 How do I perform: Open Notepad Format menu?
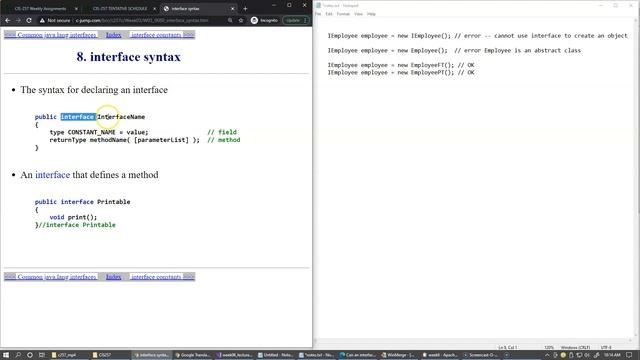(x=343, y=14)
